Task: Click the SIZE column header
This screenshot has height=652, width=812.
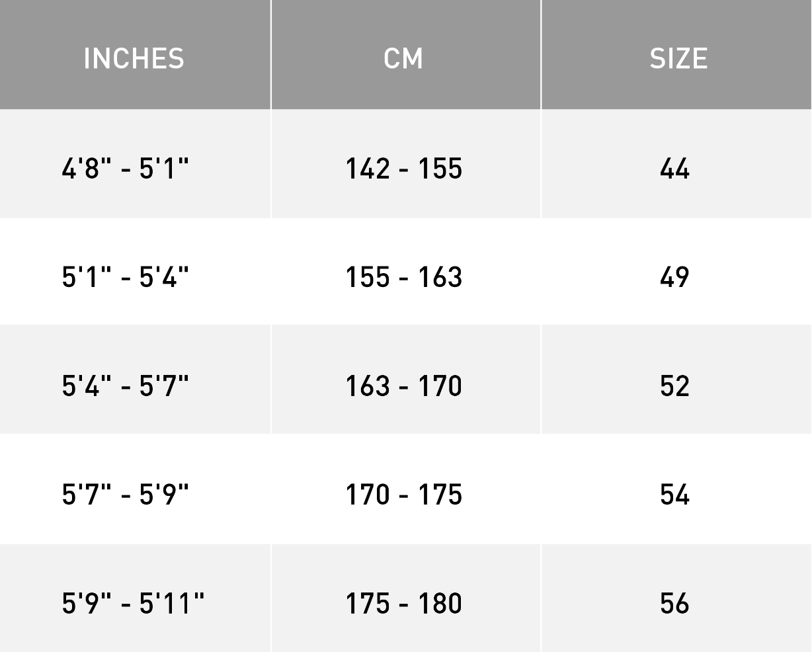Action: click(x=678, y=58)
